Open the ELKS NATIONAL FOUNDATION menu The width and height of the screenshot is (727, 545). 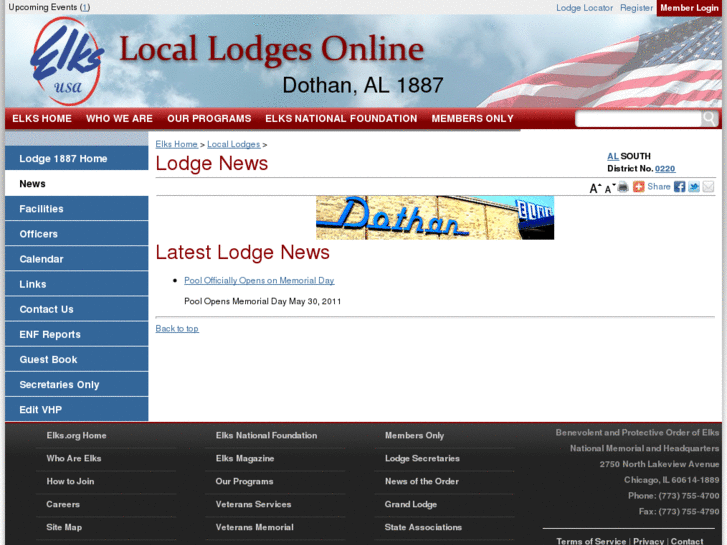tap(341, 119)
